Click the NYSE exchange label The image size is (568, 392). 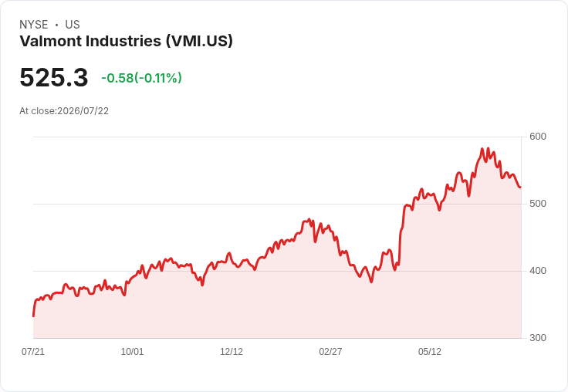coord(34,25)
